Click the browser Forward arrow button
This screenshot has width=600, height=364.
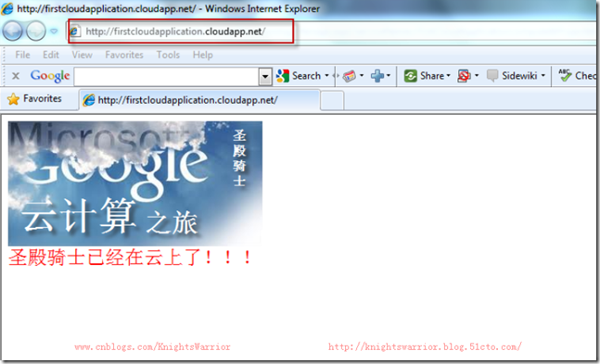point(35,31)
